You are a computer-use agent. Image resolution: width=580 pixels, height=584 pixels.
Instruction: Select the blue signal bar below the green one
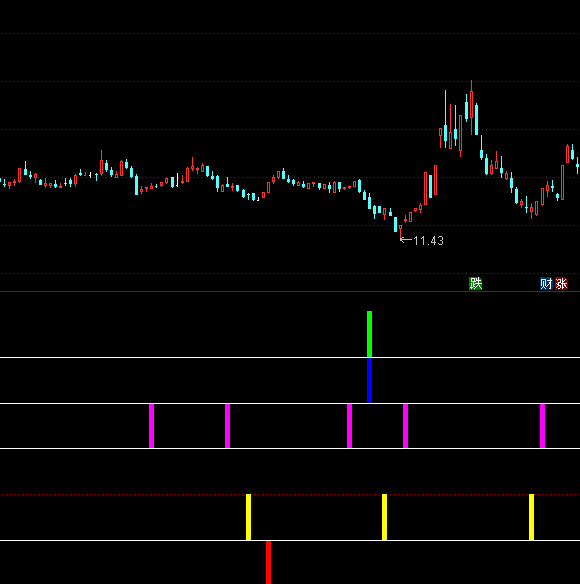370,380
